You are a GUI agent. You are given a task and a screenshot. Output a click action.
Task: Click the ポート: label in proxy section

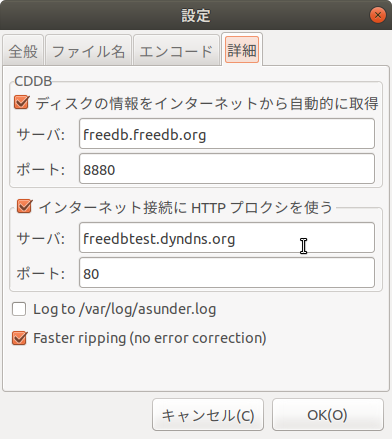(41, 274)
